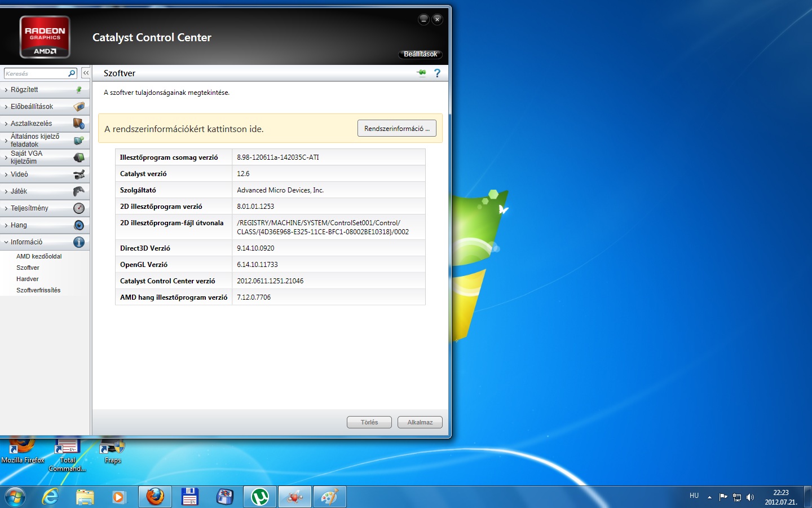The width and height of the screenshot is (812, 508).
Task: Click the Játék gamepad icon
Action: pos(79,191)
